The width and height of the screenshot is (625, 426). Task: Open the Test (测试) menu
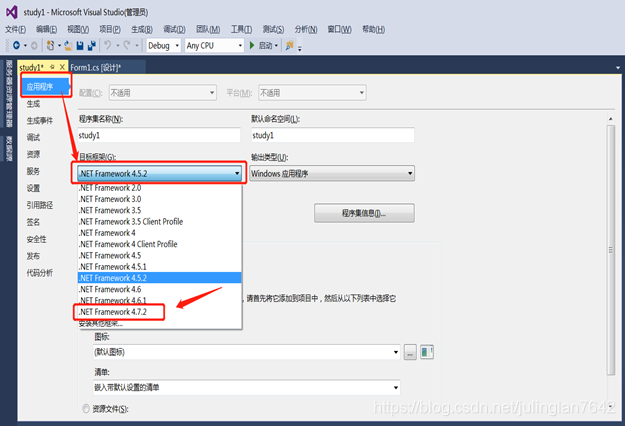[x=273, y=29]
